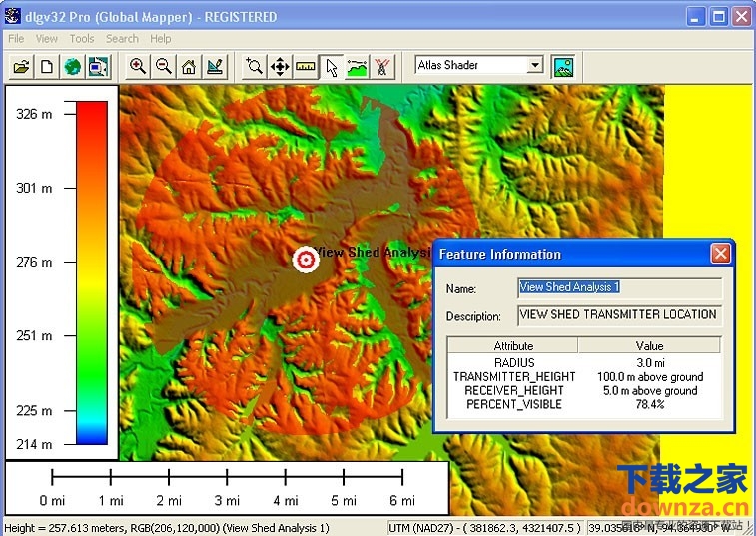The image size is (756, 536).
Task: Close the Feature Information dialog
Action: pyautogui.click(x=720, y=254)
